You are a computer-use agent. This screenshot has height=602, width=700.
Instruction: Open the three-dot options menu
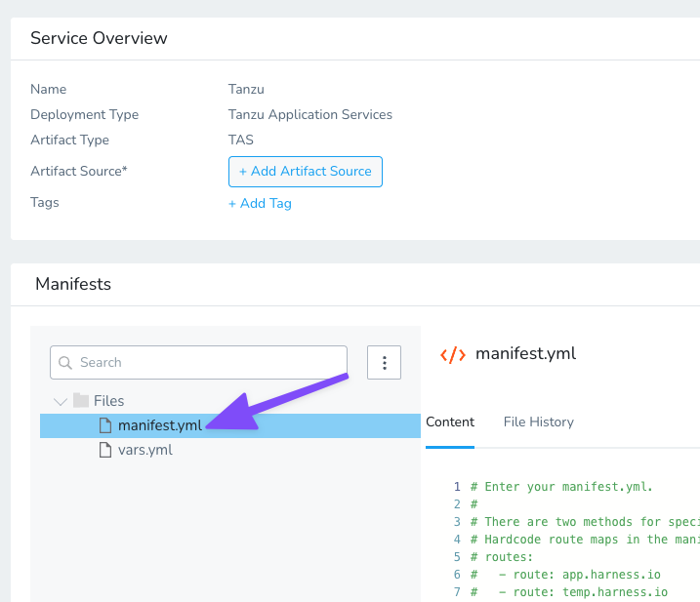point(384,362)
